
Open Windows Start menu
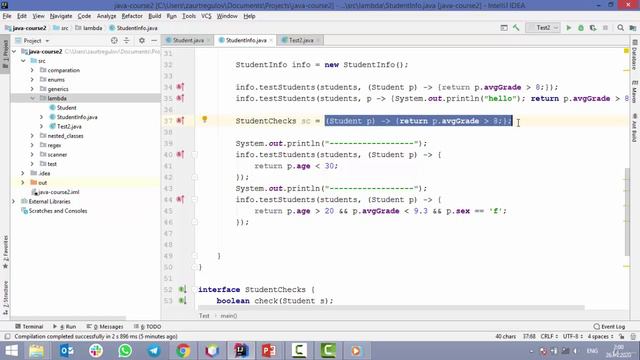11,351
